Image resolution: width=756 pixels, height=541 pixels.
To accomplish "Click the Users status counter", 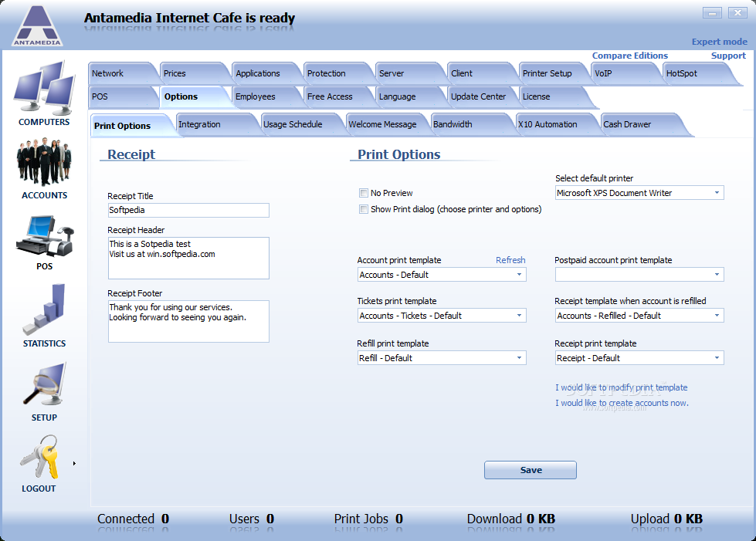I will click(252, 519).
